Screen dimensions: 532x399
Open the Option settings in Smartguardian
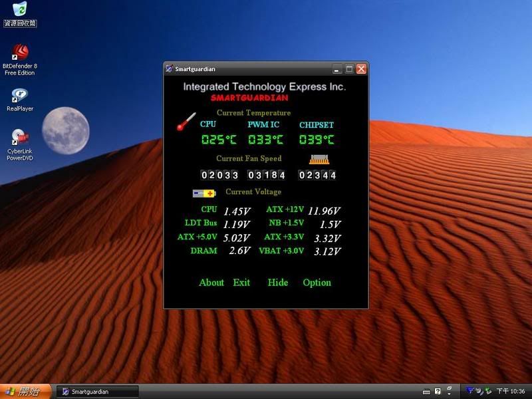[317, 283]
